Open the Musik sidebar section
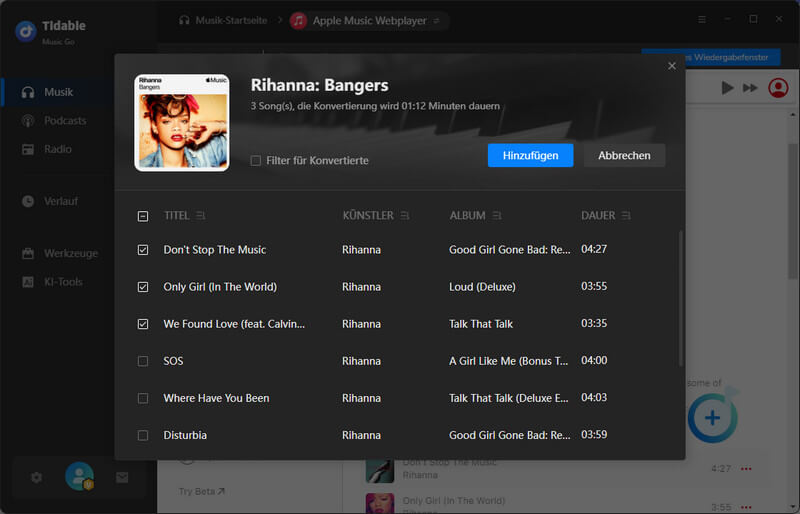 [57, 92]
